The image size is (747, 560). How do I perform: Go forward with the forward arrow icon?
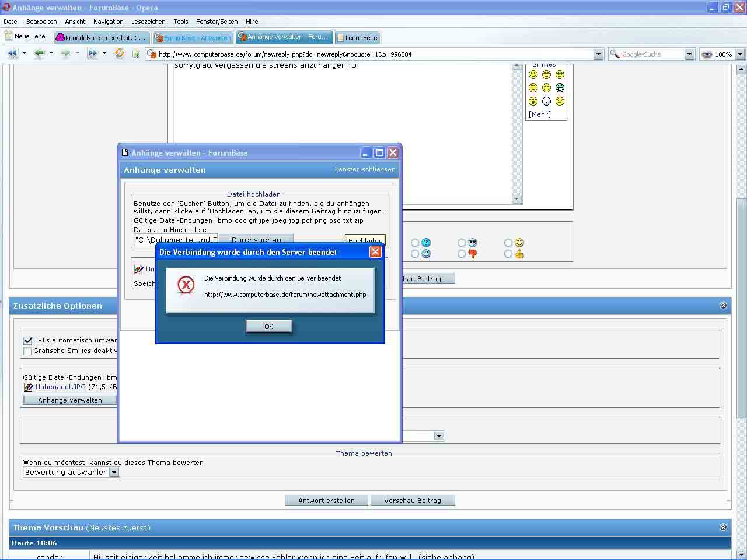[65, 54]
